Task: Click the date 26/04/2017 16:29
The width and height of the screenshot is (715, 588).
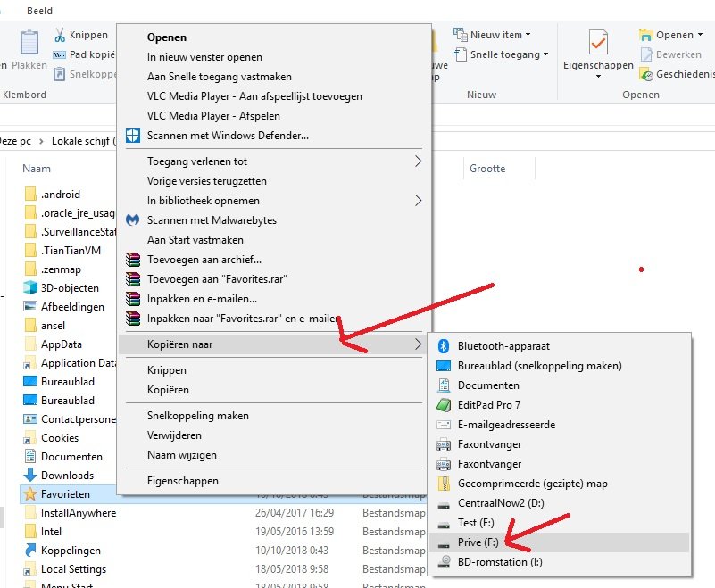Action: coord(295,513)
